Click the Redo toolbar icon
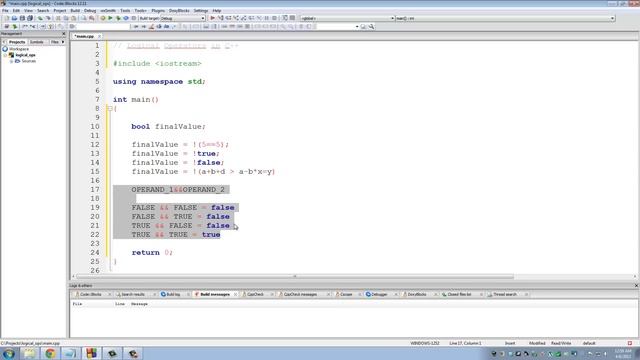 pos(48,18)
